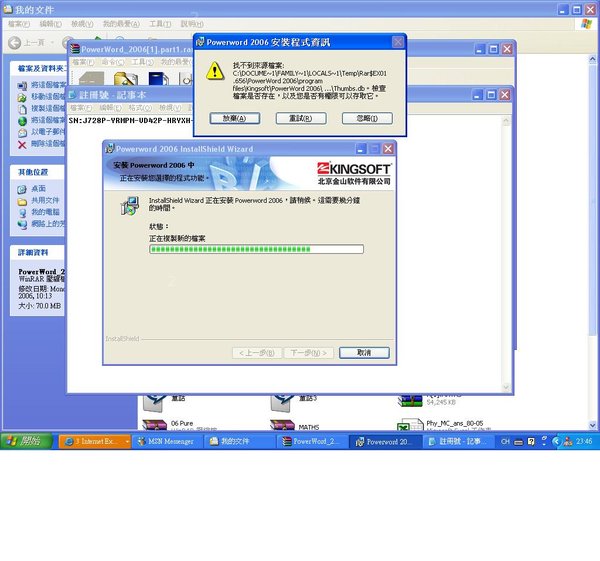
Task: Open 格式(O) menu in the Notepad window
Action: pos(140,108)
